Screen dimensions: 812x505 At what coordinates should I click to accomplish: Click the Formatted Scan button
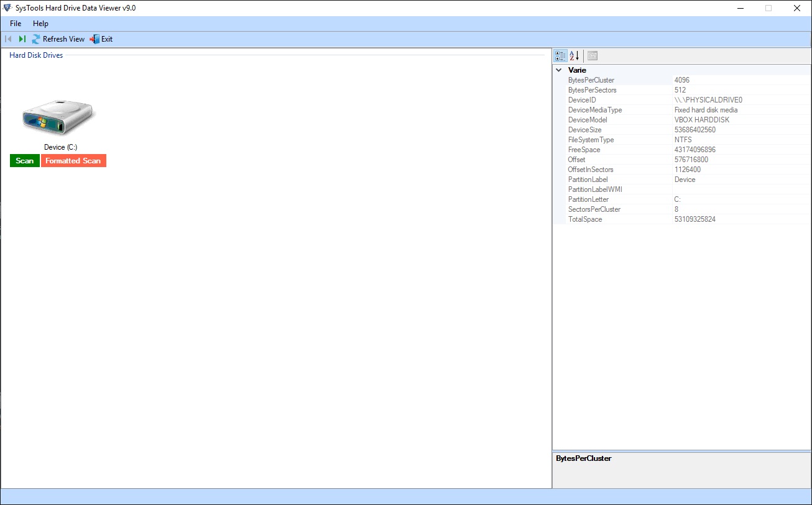(73, 161)
